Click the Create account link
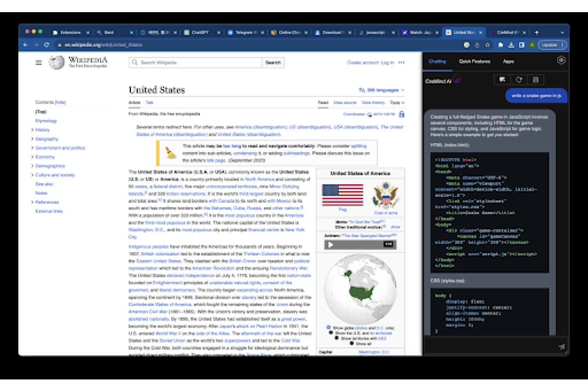Image resolution: width=588 pixels, height=392 pixels. [x=363, y=63]
